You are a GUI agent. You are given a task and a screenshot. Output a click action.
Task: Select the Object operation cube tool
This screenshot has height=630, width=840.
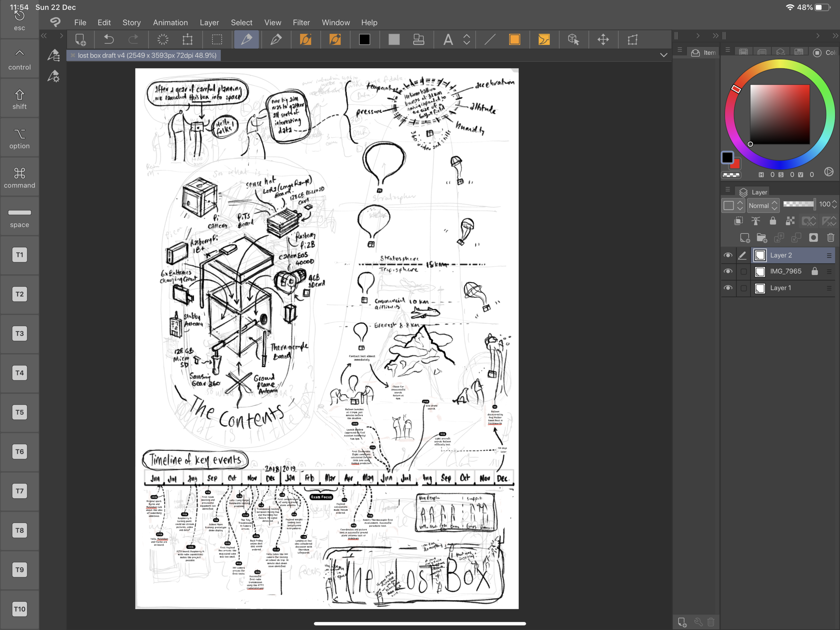[574, 40]
